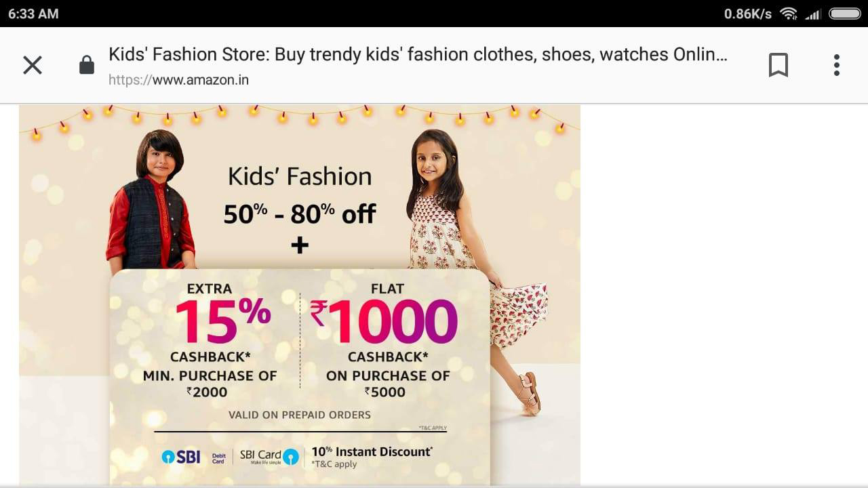The width and height of the screenshot is (868, 488).
Task: Select the Extra 15% cashback offer
Action: click(x=210, y=340)
